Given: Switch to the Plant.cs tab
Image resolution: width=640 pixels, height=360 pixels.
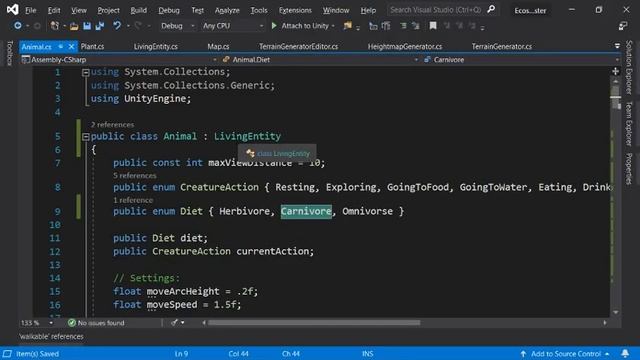Looking at the screenshot, I should (92, 47).
